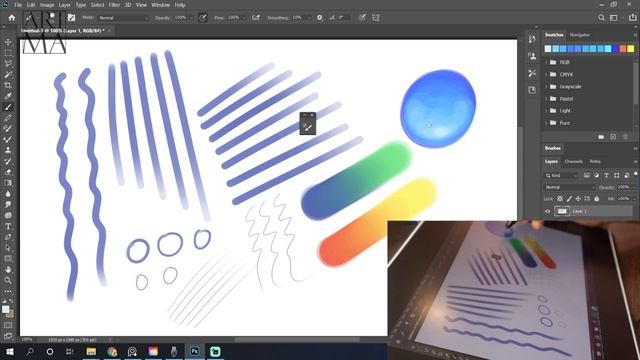Select the Horizontal Type tool
This screenshot has width=640, height=360.
[8, 226]
